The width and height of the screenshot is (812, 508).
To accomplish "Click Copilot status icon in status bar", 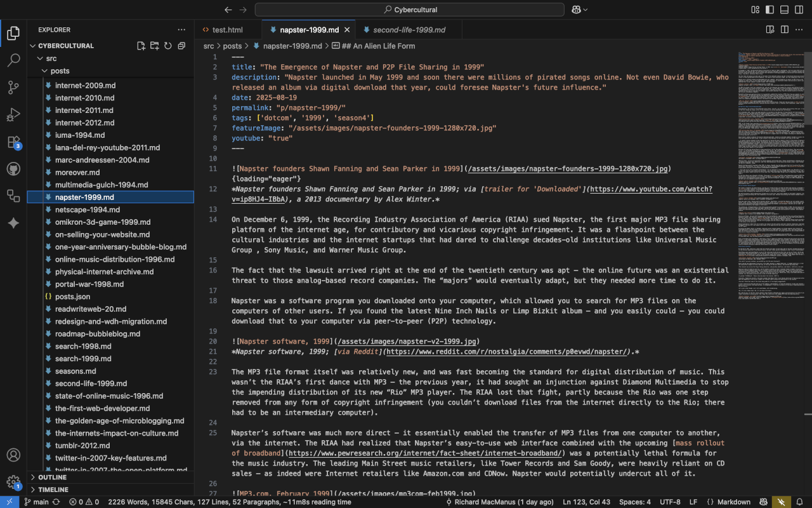I will (x=764, y=502).
